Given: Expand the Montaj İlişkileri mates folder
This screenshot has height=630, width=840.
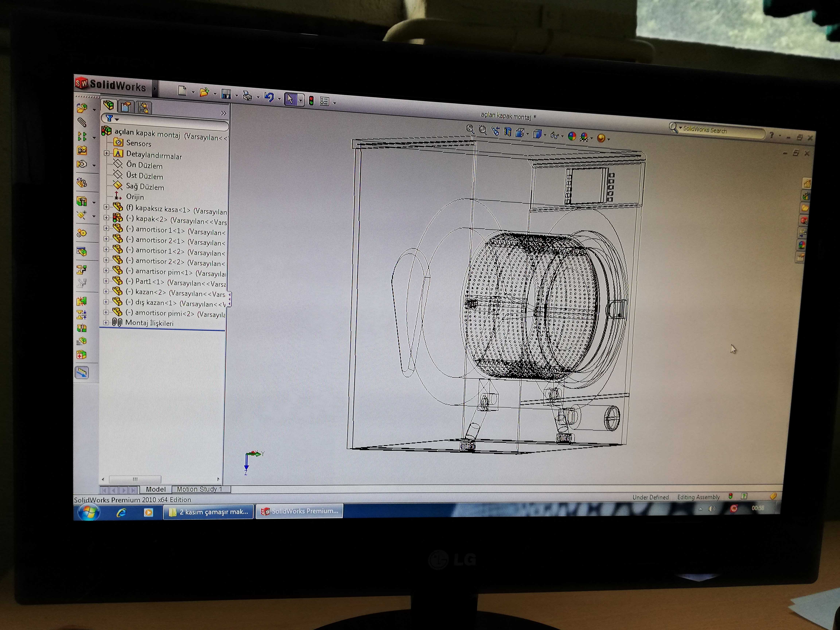Looking at the screenshot, I should click(106, 323).
